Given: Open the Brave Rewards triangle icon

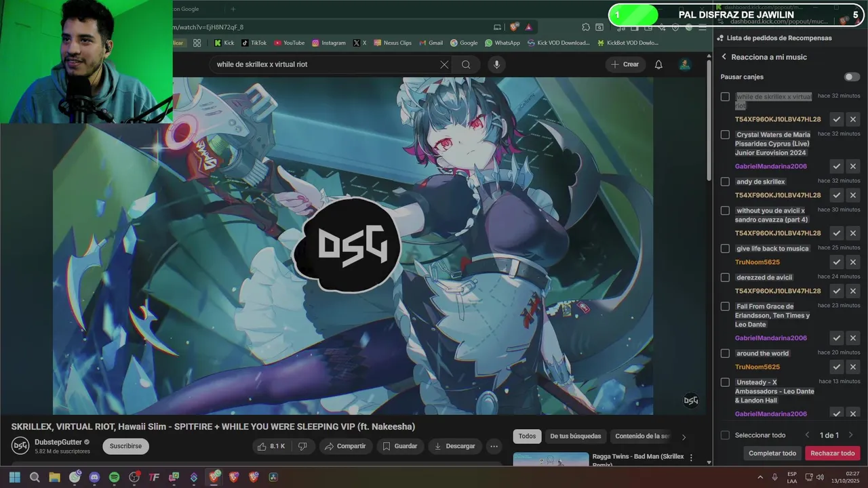Looking at the screenshot, I should pos(528,27).
